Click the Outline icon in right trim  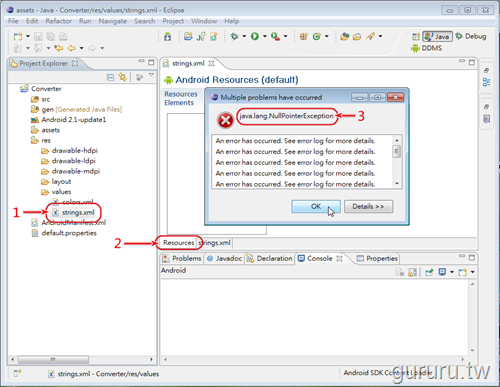coord(487,82)
